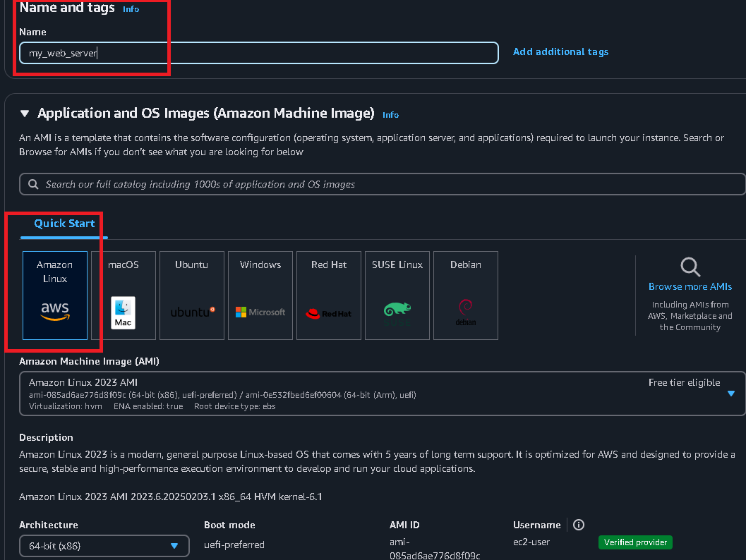
Task: Pick the Ubuntu quick start tile
Action: click(x=192, y=296)
